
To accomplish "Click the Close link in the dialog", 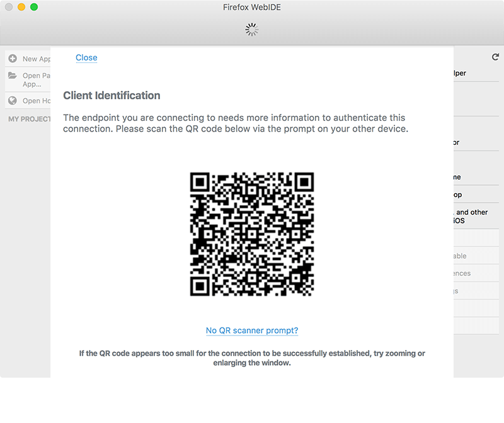I will tap(86, 58).
